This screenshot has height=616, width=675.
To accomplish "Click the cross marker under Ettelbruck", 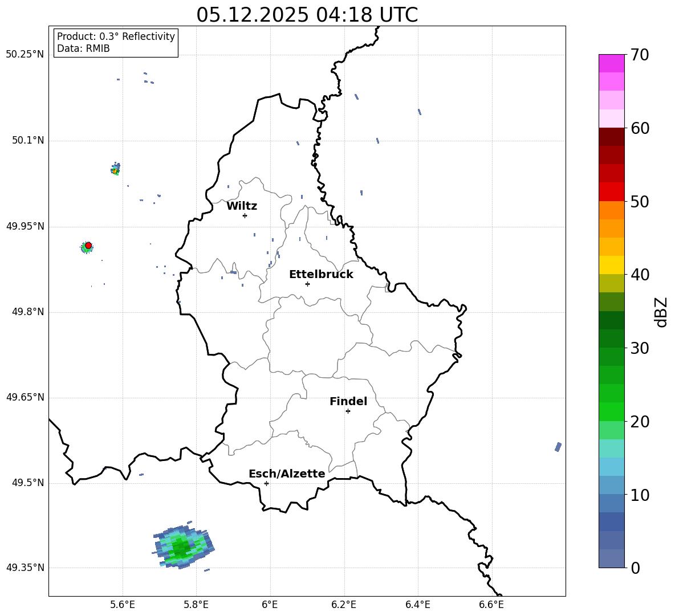I will click(307, 284).
